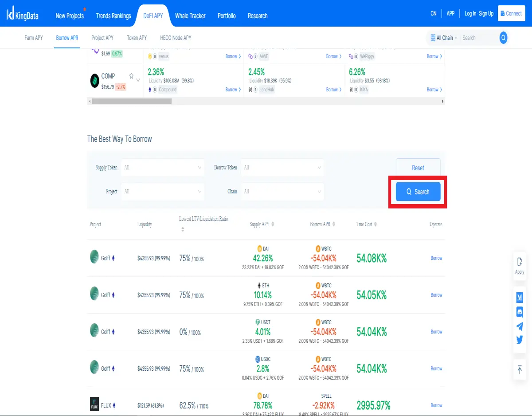The height and width of the screenshot is (416, 532).
Task: Click the blue Search button
Action: pyautogui.click(x=418, y=192)
